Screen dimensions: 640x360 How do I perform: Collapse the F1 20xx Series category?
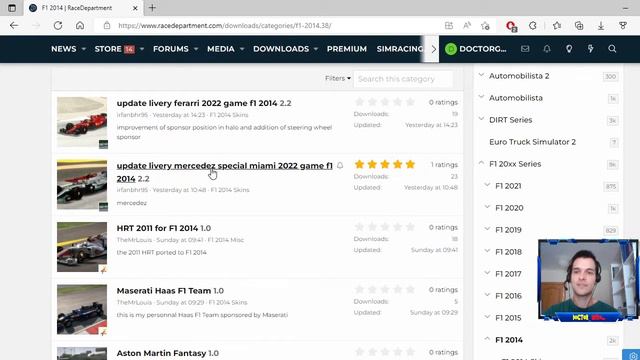(481, 163)
